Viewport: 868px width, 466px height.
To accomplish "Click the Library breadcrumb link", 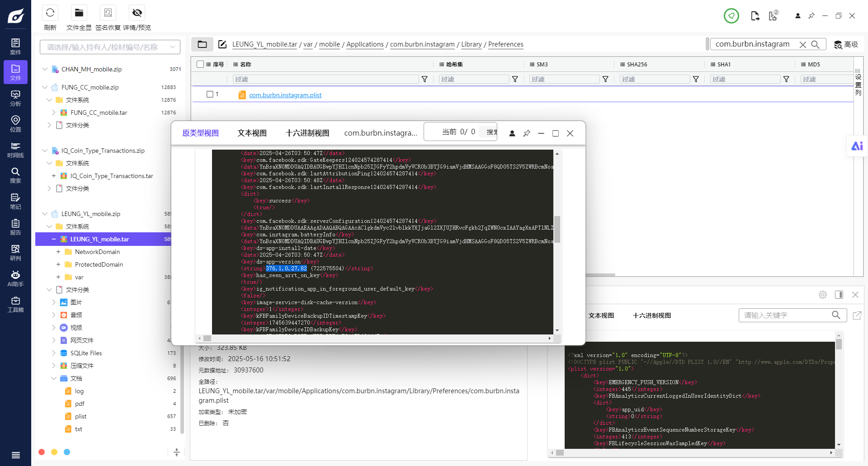I will click(x=472, y=44).
